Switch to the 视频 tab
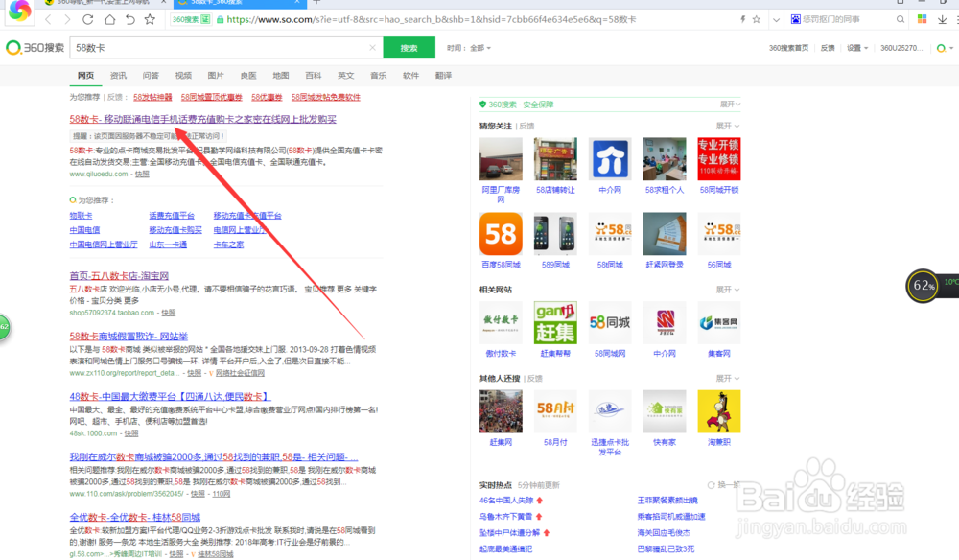This screenshot has height=560, width=959. tap(183, 75)
